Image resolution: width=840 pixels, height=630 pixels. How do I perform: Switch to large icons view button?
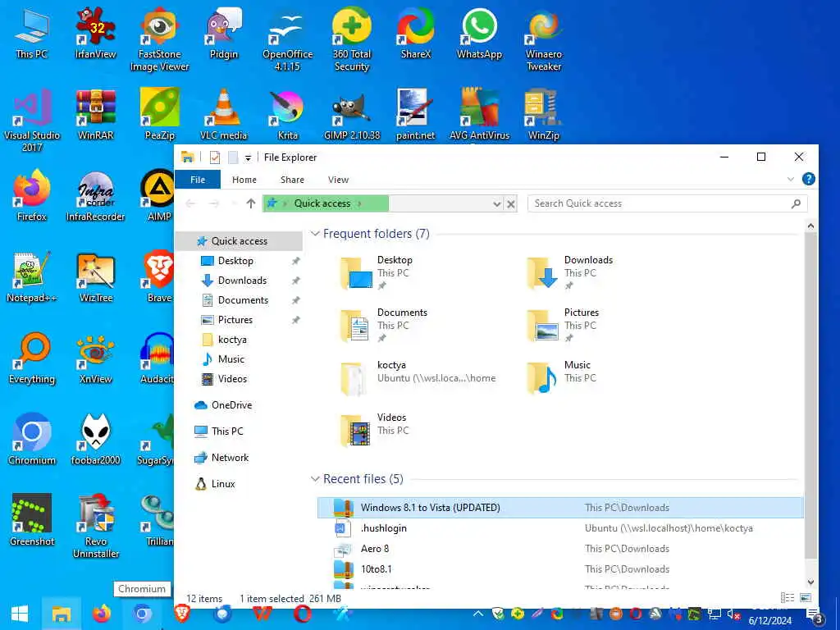tap(806, 598)
